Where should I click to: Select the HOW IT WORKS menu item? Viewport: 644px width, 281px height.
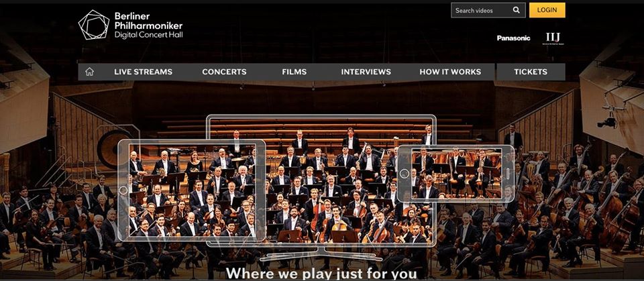[450, 72]
